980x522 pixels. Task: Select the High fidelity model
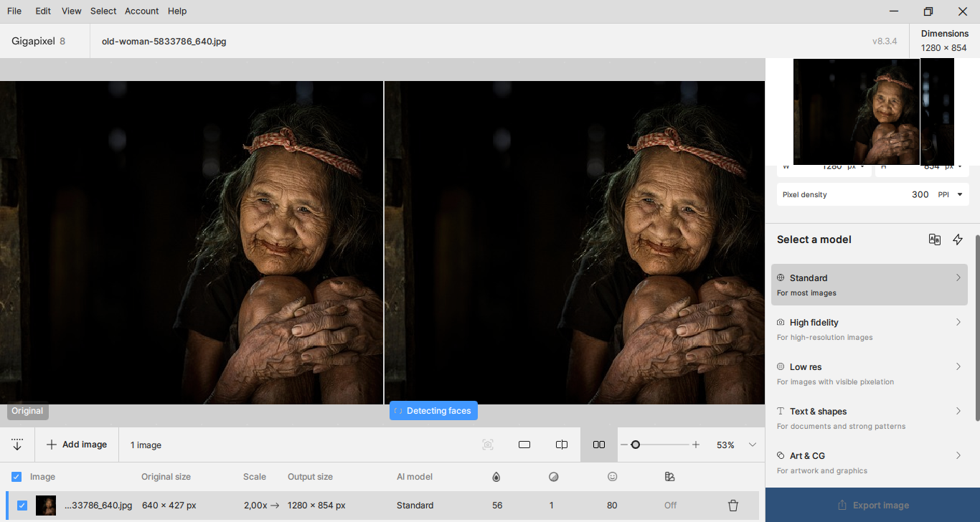click(x=870, y=329)
